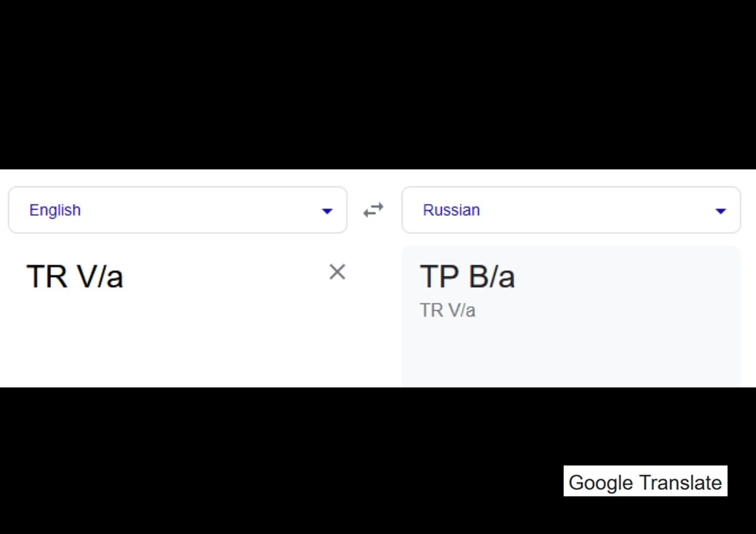The height and width of the screenshot is (534, 756).
Task: Click the word "Russian" in the target selector
Action: click(x=451, y=210)
